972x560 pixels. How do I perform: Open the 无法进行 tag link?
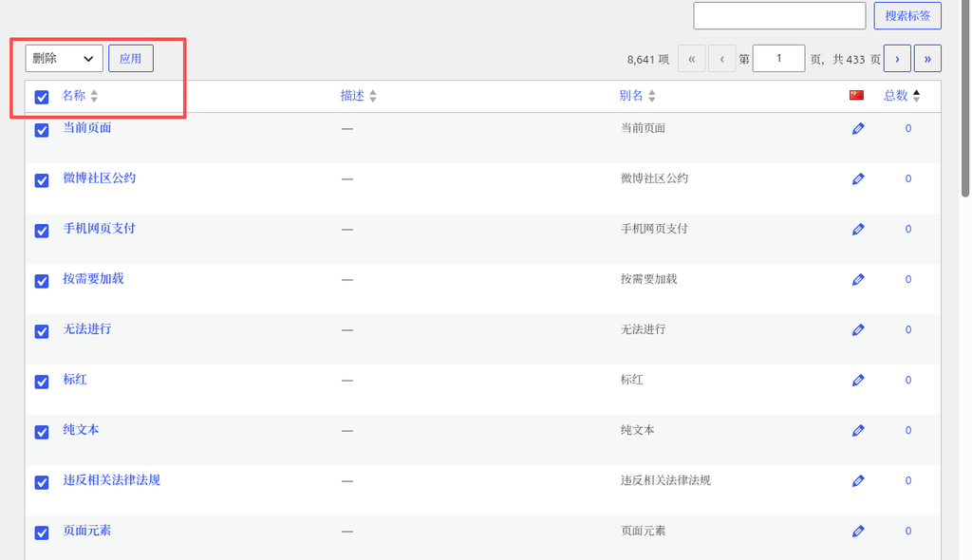point(86,328)
